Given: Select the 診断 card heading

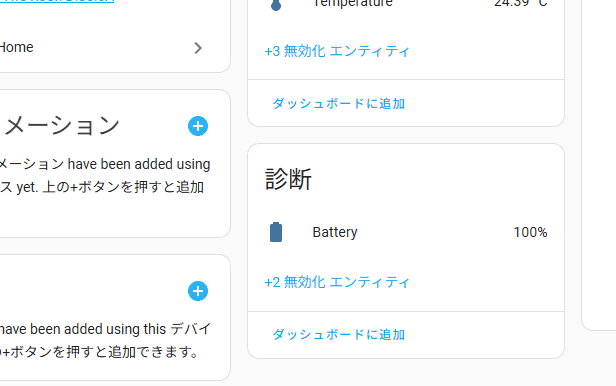Looking at the screenshot, I should (288, 179).
